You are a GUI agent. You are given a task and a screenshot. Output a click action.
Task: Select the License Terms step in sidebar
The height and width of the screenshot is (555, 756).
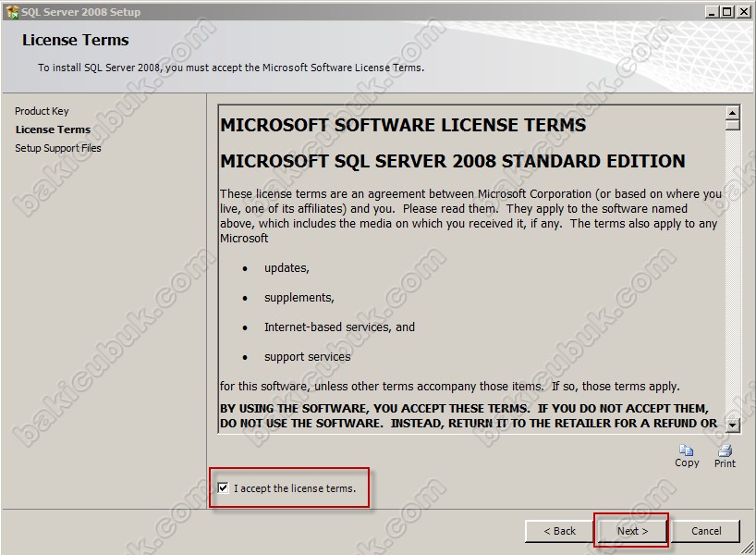coord(53,129)
